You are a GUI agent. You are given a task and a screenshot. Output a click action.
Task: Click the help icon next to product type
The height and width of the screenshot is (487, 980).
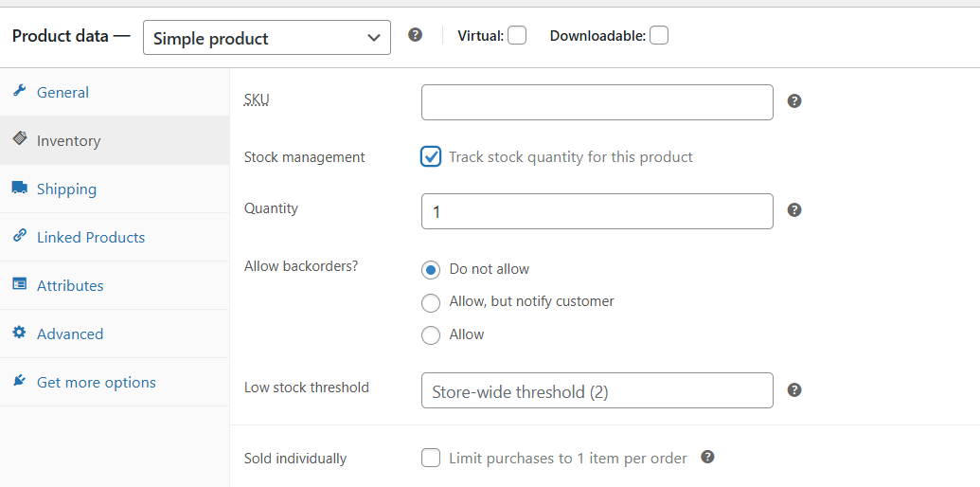pyautogui.click(x=415, y=35)
